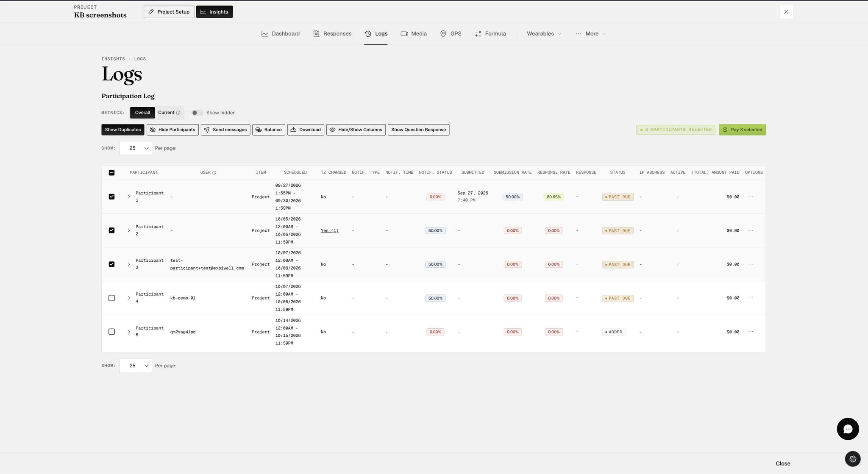
Task: Click the active checkmark for Participant 1
Action: pyautogui.click(x=678, y=197)
